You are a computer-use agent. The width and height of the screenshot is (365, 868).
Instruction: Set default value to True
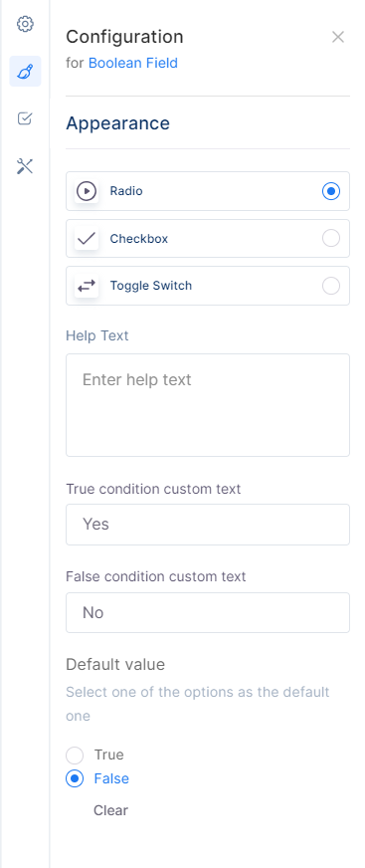tap(75, 756)
